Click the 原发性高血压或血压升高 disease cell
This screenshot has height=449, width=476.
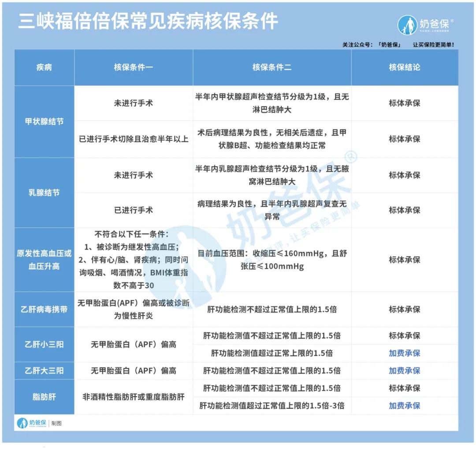pos(45,260)
